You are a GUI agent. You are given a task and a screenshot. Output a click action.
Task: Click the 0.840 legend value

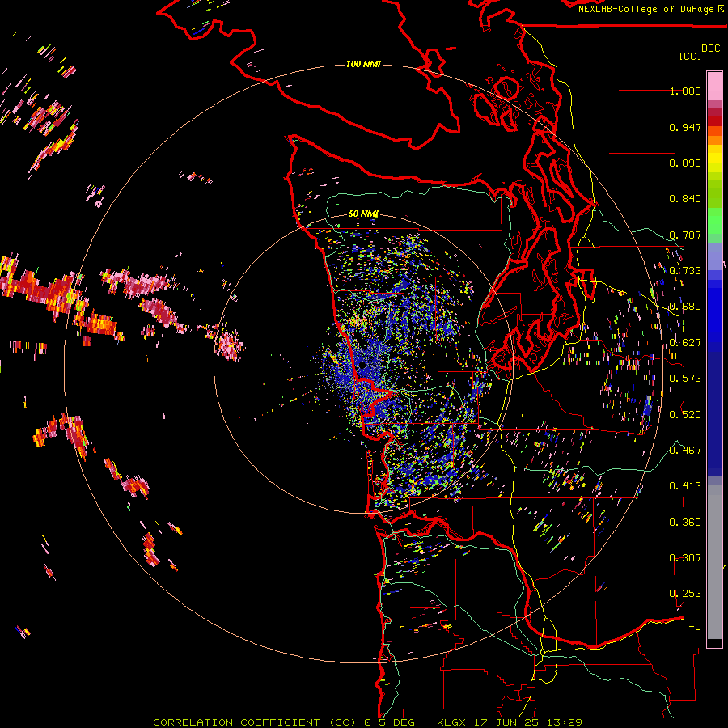(685, 199)
